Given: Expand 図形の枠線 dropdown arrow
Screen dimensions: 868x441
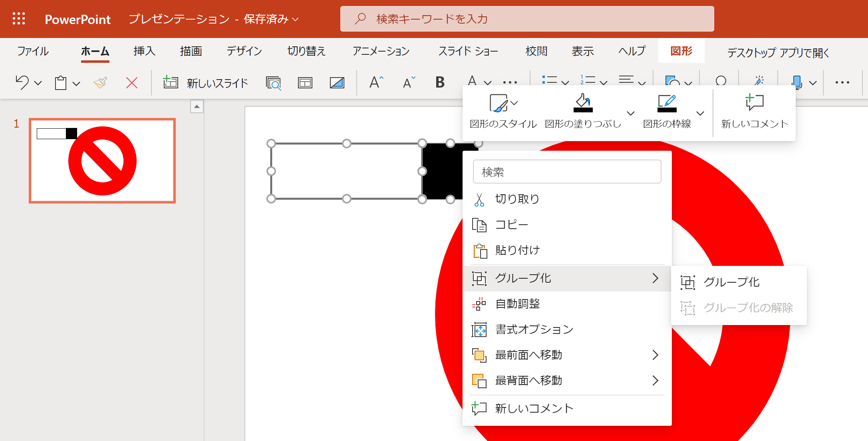Looking at the screenshot, I should [700, 113].
